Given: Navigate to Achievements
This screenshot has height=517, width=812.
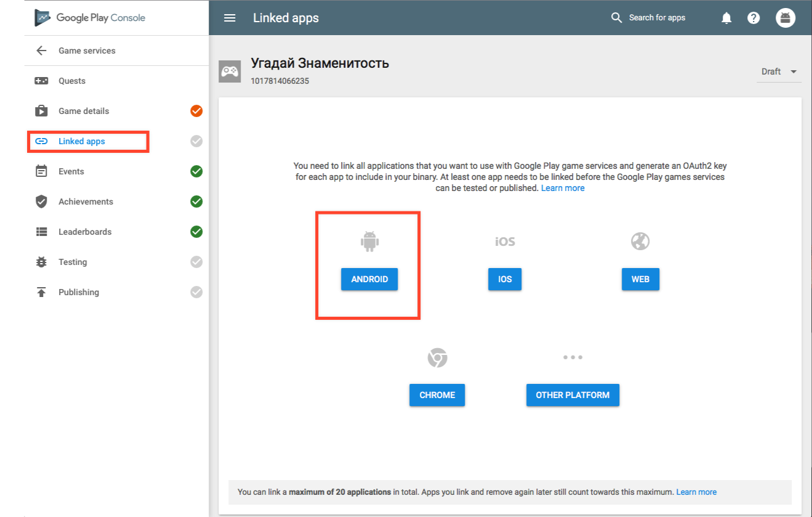Looking at the screenshot, I should (x=86, y=202).
